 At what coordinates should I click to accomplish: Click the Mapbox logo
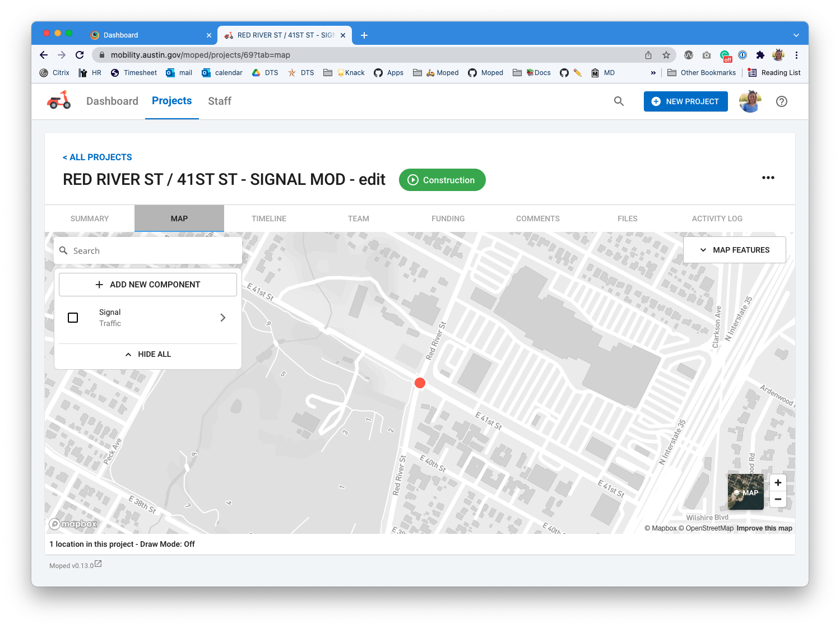tap(73, 524)
